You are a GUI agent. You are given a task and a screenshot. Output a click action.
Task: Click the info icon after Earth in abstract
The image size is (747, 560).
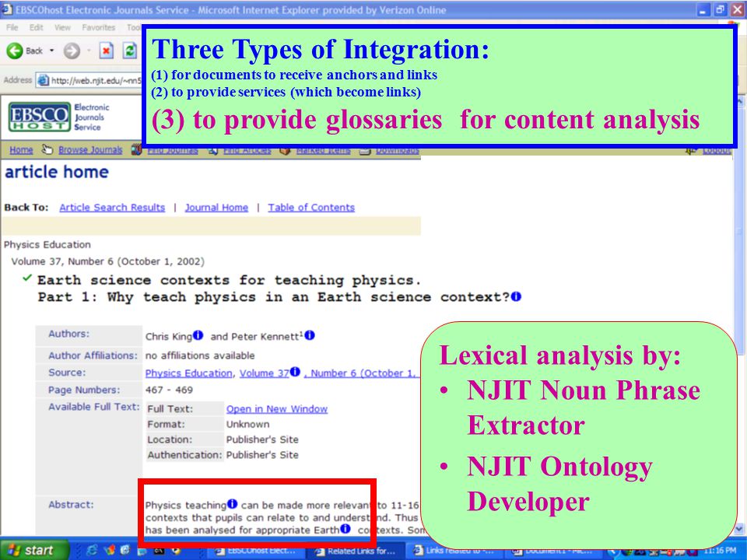tap(345, 529)
